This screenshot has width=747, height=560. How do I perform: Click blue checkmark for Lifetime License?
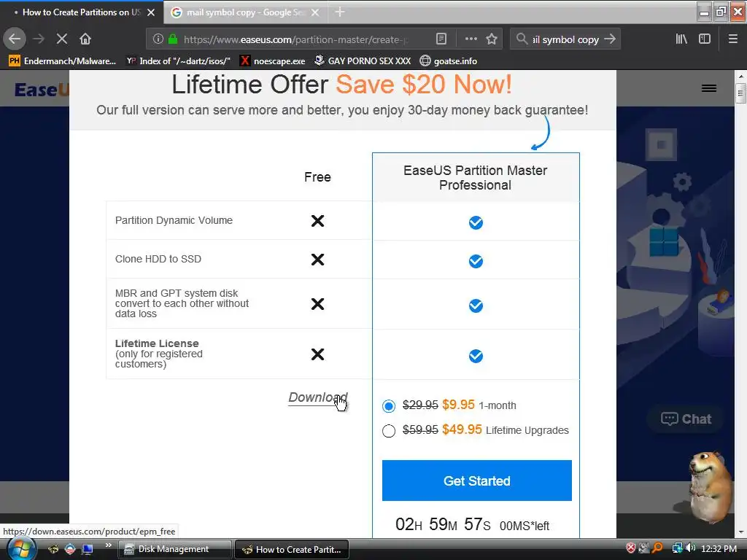[x=476, y=356]
